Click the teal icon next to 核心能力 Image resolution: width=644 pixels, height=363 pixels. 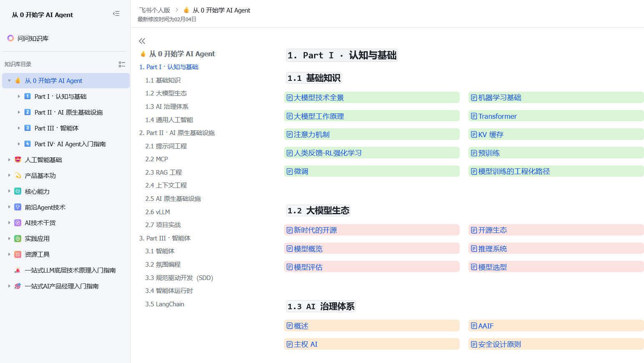pos(18,191)
